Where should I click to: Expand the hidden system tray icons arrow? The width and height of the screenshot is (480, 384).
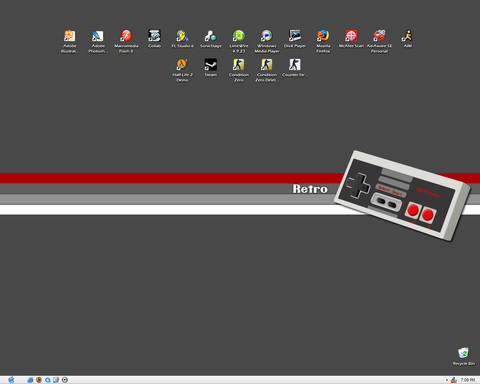[447, 380]
